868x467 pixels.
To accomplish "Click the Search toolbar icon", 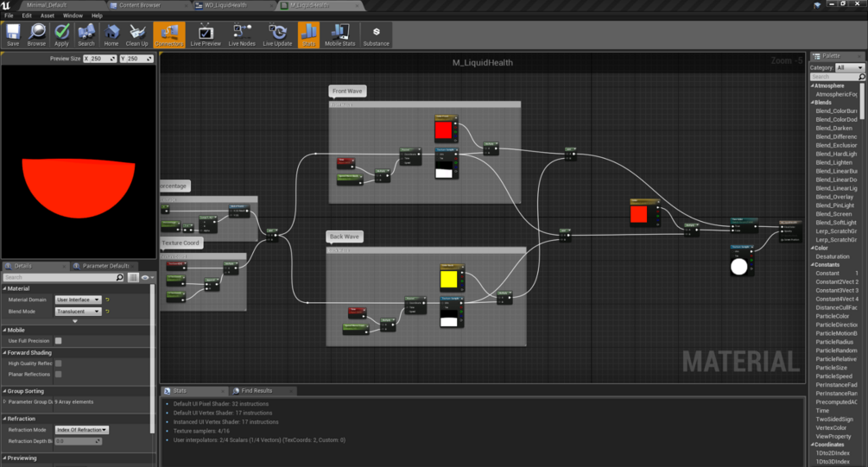I will 86,35.
